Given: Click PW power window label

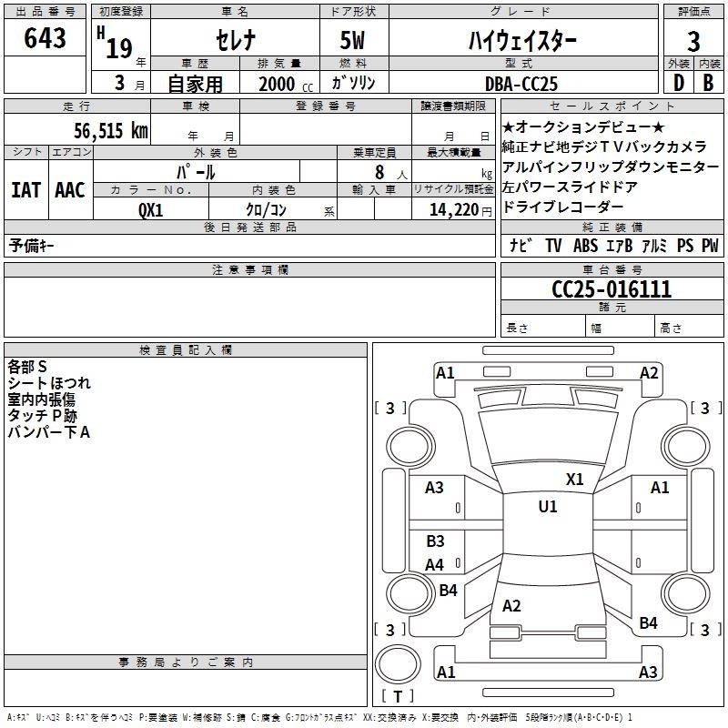Looking at the screenshot, I should [710, 246].
